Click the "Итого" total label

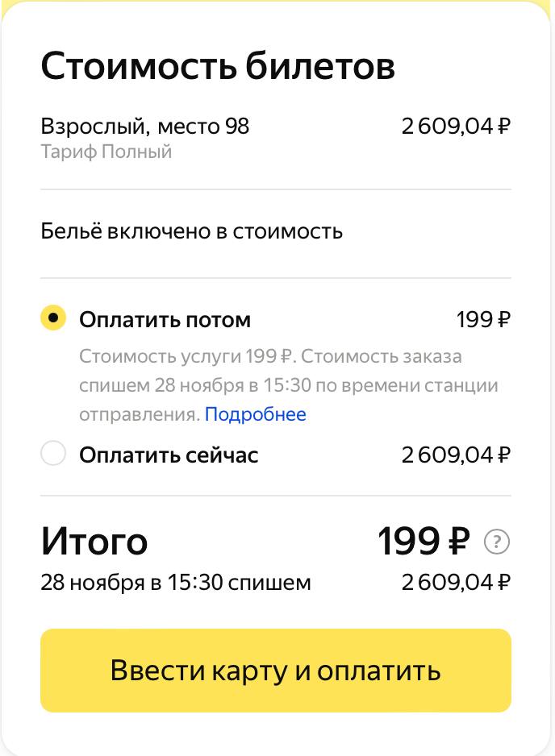[94, 542]
